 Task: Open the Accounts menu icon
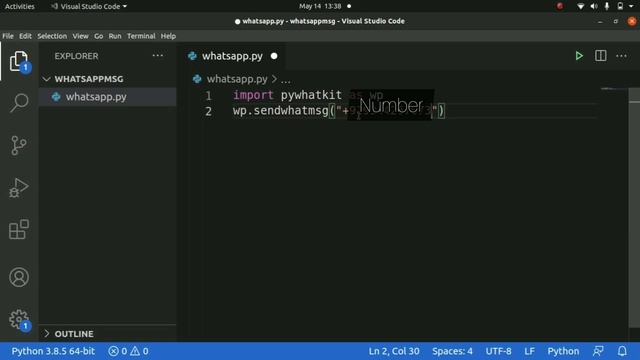tap(19, 277)
